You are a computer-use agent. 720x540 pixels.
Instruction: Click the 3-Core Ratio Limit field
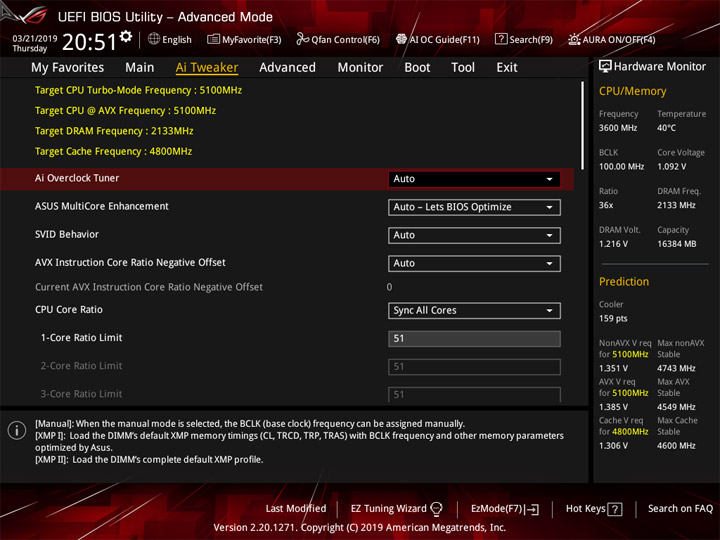(x=474, y=394)
